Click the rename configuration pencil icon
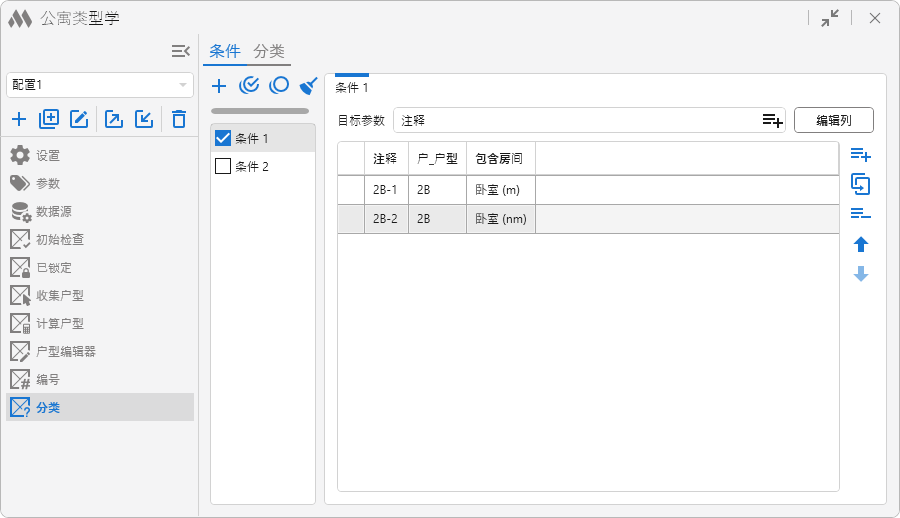Viewport: 900px width, 518px height. coord(79,120)
